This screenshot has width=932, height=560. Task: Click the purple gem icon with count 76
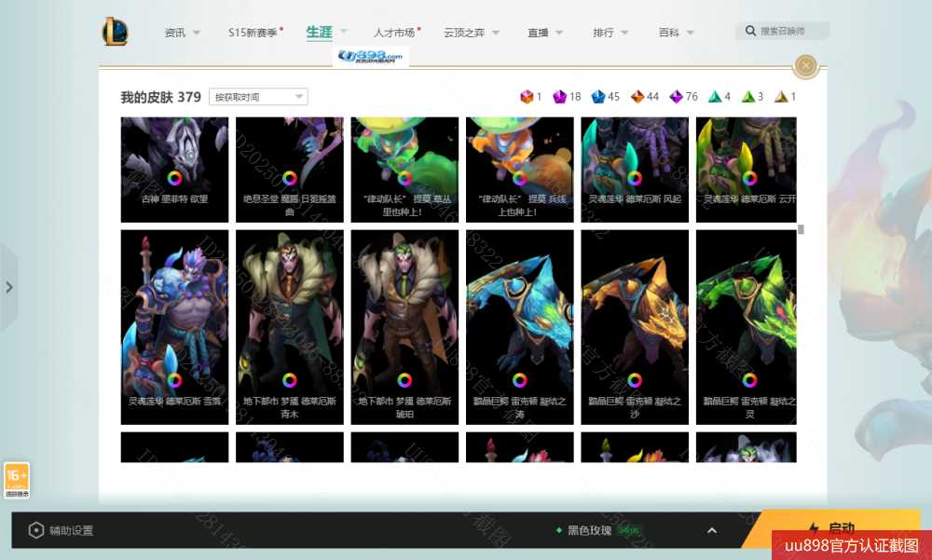click(x=676, y=96)
